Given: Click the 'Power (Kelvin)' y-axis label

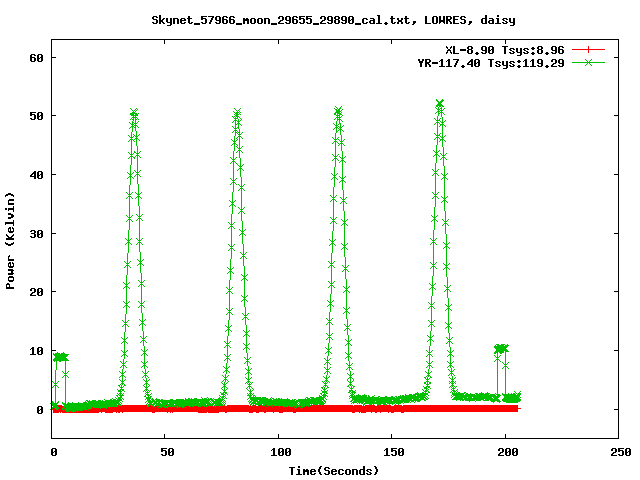Looking at the screenshot, I should pyautogui.click(x=10, y=240).
